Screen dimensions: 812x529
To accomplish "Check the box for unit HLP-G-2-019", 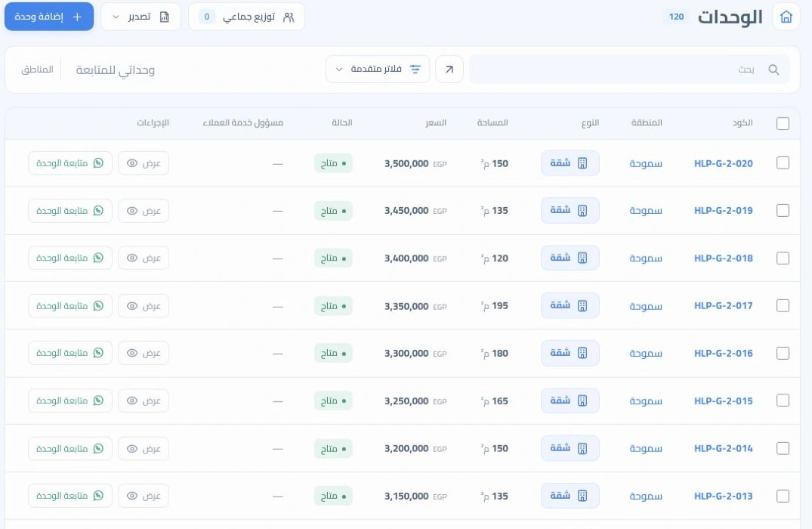I will 783,210.
